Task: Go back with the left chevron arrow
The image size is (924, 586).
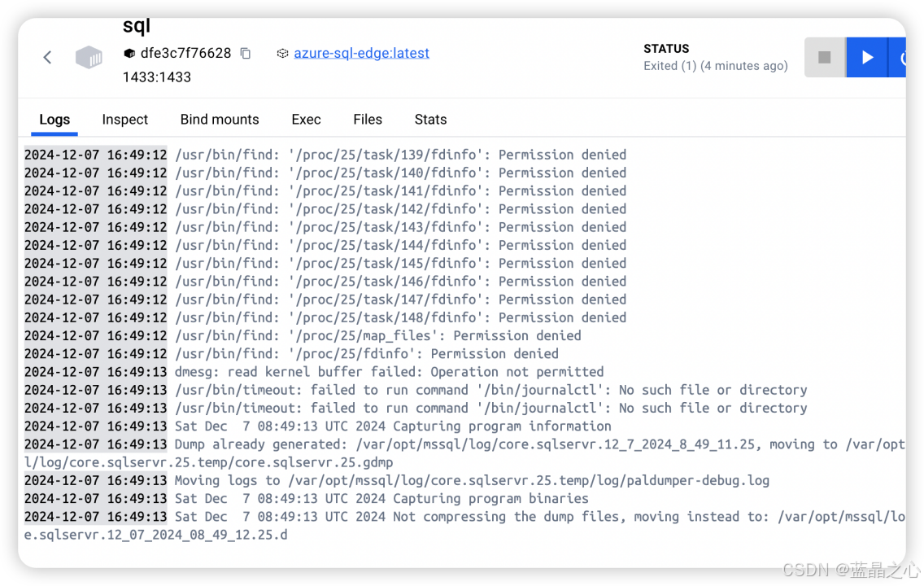Action: [48, 57]
